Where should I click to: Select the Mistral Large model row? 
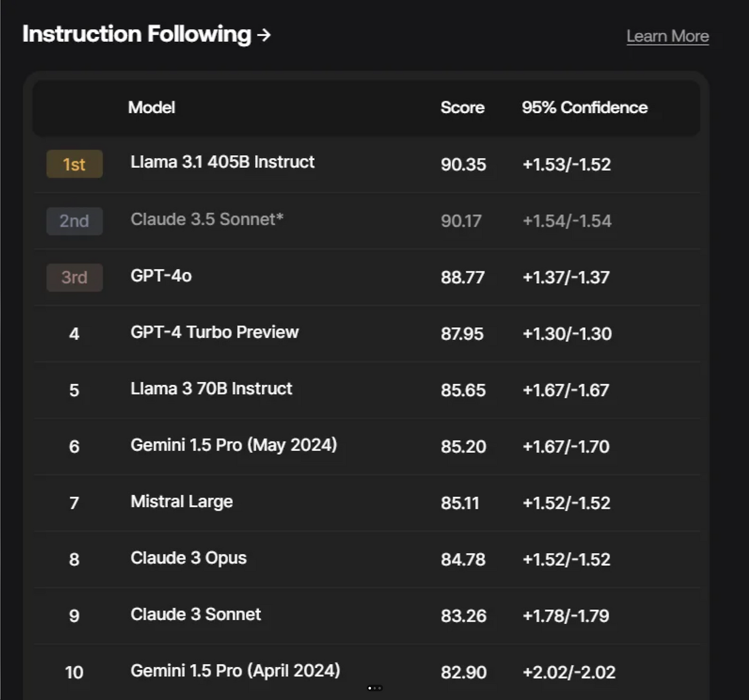point(181,502)
